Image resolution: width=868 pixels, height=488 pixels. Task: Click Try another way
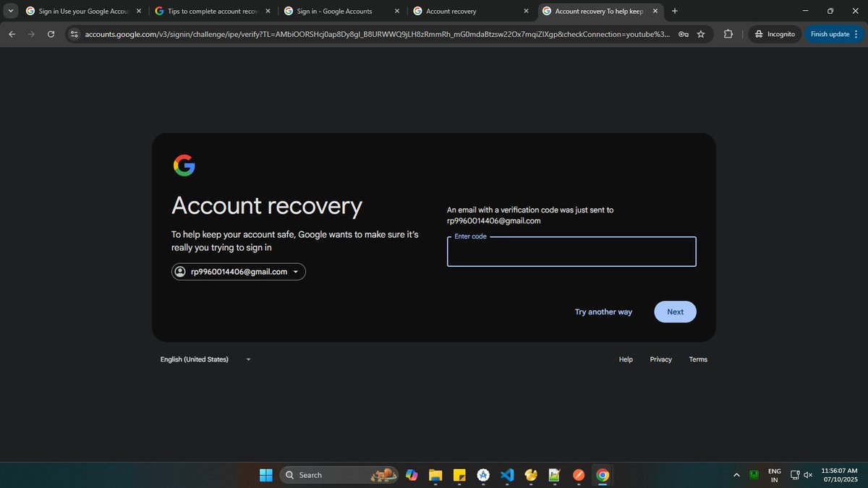[x=603, y=312]
